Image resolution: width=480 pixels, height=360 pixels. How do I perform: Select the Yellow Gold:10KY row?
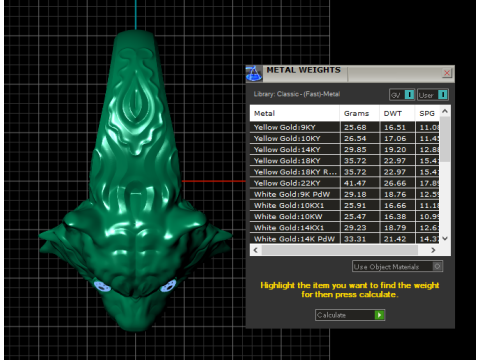click(x=345, y=138)
